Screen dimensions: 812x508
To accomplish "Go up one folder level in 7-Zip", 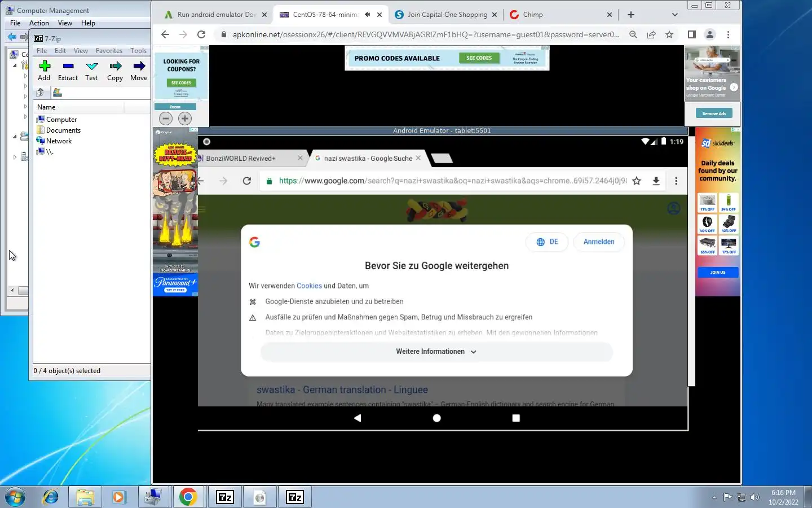I will (41, 93).
